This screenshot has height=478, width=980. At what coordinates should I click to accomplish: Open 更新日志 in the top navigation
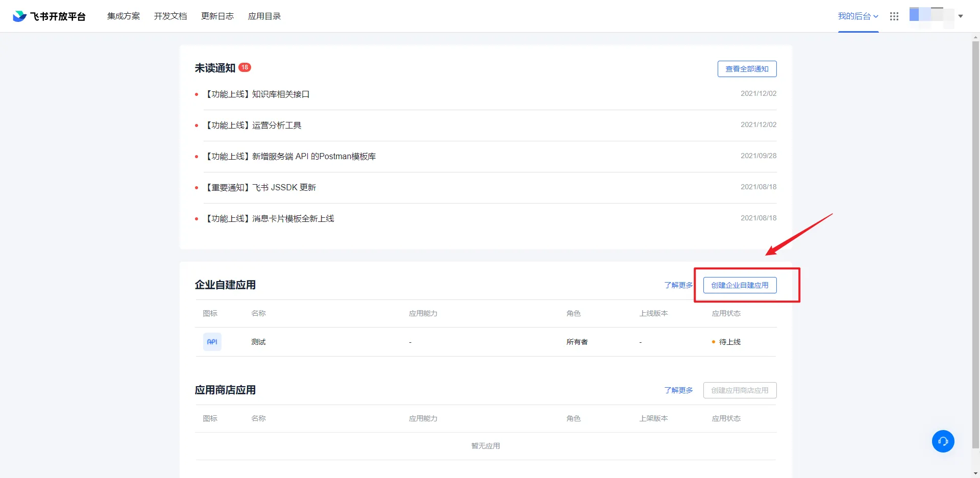click(x=217, y=16)
